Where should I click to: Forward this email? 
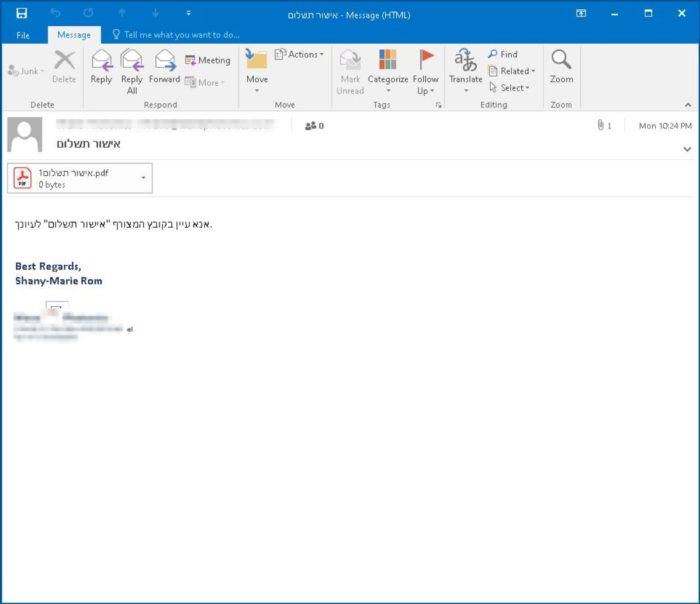coord(164,67)
